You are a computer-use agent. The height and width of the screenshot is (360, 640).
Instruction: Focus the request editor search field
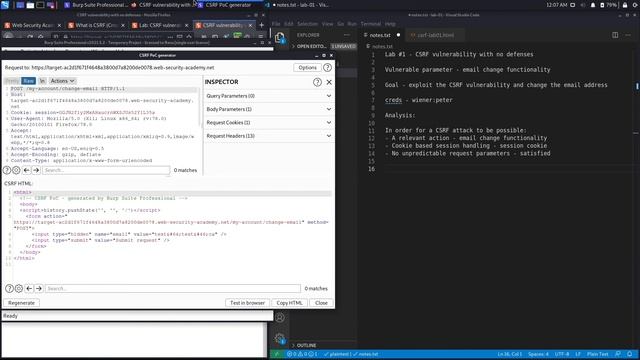coord(106,170)
